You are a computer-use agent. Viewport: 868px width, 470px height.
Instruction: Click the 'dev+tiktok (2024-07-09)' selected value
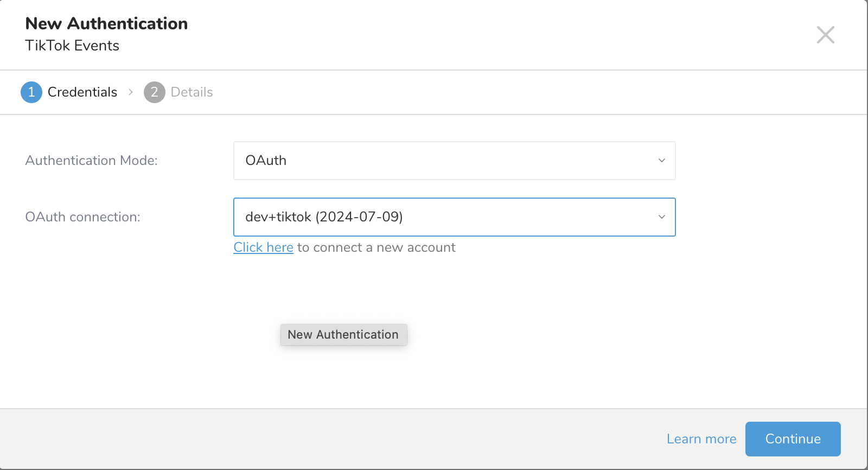pos(324,217)
